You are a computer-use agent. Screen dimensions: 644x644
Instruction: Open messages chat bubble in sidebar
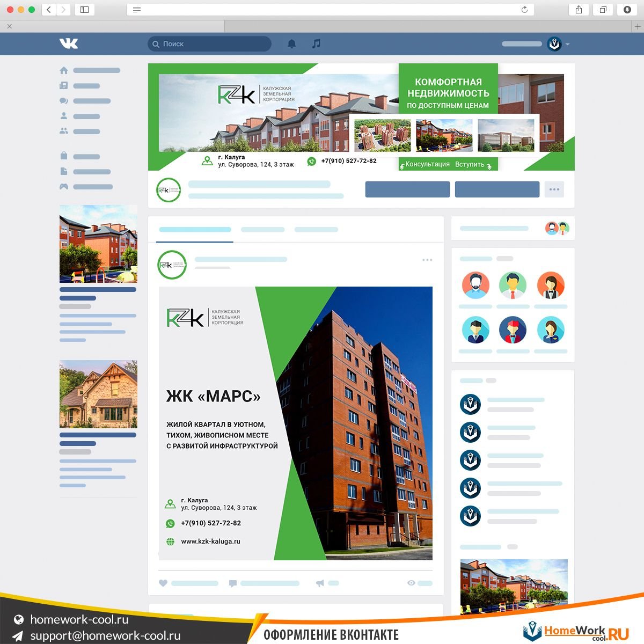tap(64, 101)
